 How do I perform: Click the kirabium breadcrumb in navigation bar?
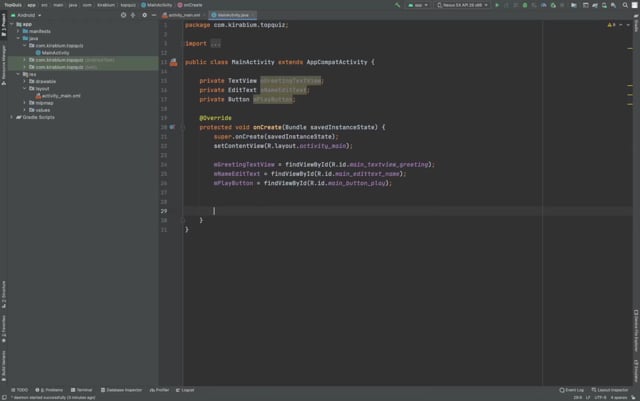106,5
